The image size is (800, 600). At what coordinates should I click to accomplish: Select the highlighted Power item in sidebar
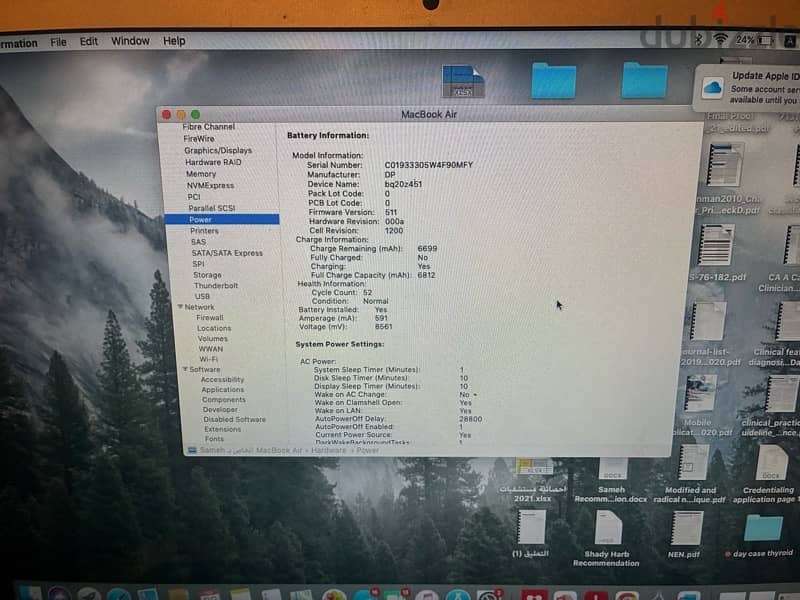pos(222,219)
